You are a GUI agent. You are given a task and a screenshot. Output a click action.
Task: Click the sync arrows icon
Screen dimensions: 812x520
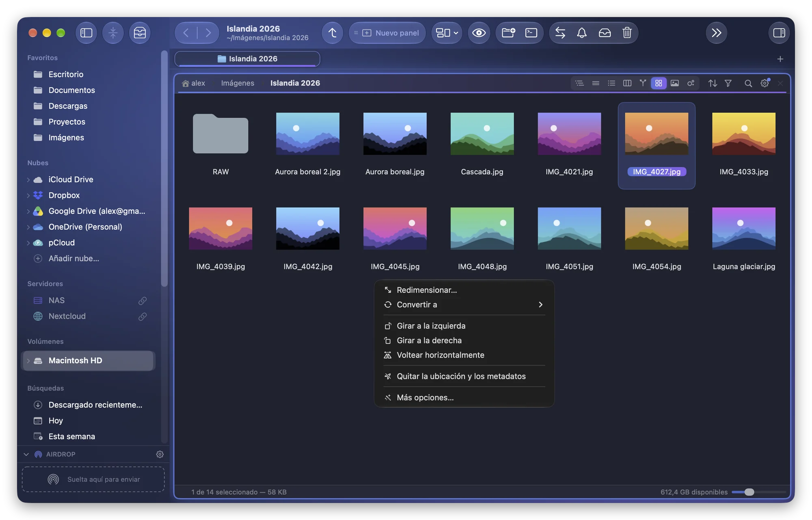[560, 33]
